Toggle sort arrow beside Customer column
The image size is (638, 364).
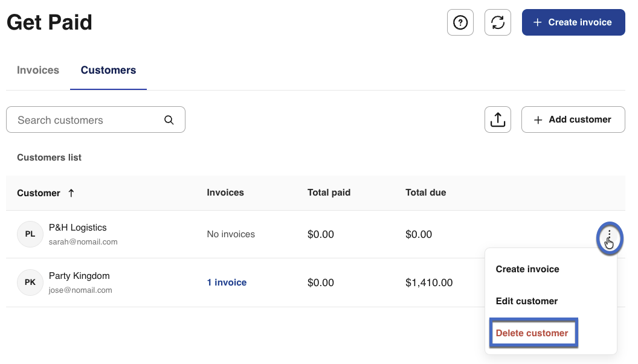[x=71, y=193]
